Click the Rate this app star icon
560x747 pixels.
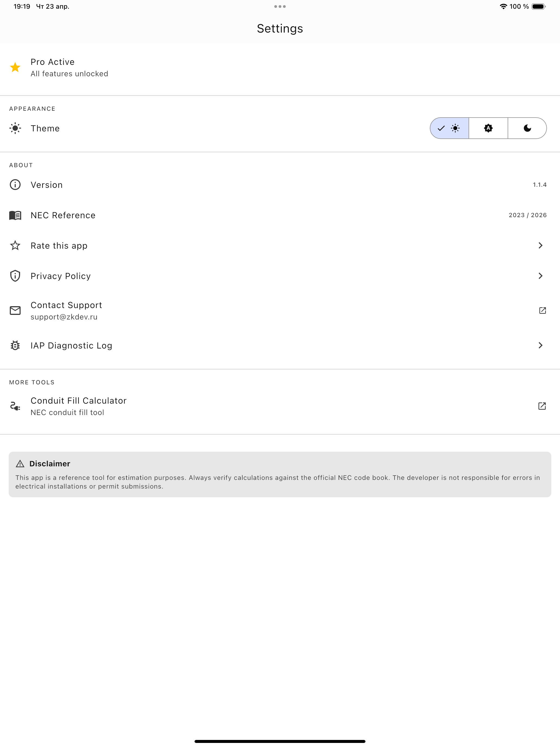(x=15, y=245)
